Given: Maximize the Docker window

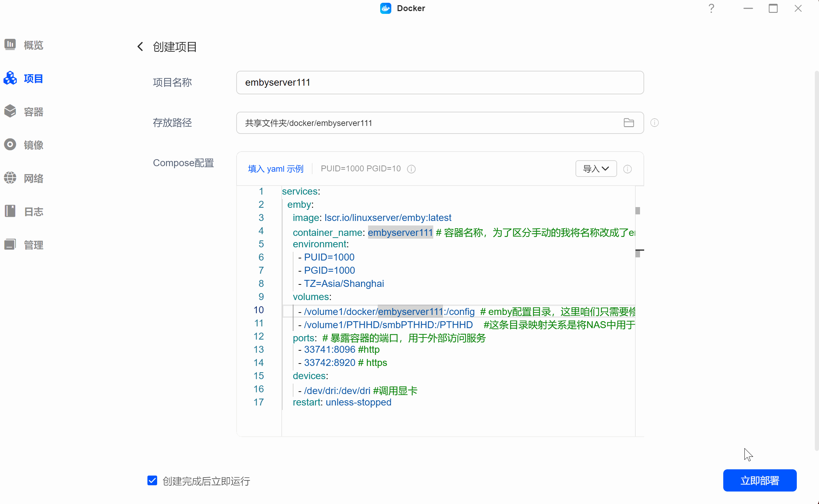Looking at the screenshot, I should pyautogui.click(x=773, y=8).
